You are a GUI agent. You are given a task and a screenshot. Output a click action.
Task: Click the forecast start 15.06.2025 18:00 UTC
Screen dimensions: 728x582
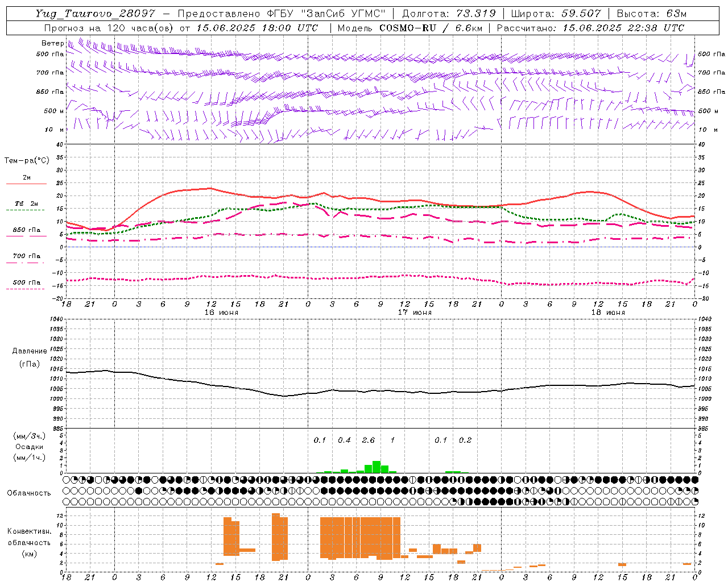pyautogui.click(x=257, y=28)
